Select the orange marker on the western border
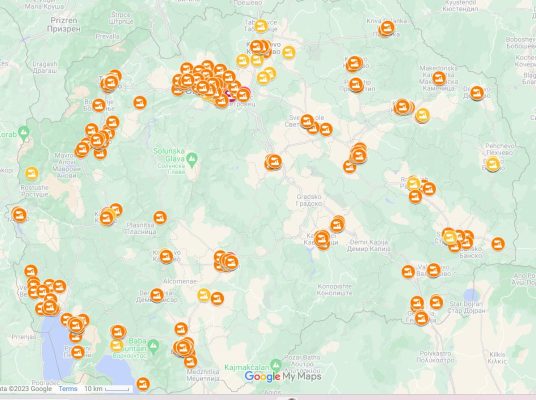Screen dimensions: 536x400 19,214
